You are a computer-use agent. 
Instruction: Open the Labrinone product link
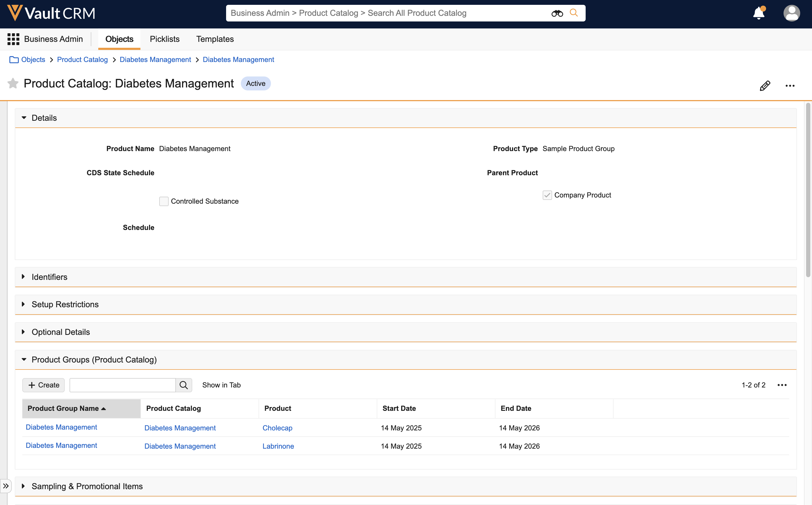pyautogui.click(x=278, y=446)
